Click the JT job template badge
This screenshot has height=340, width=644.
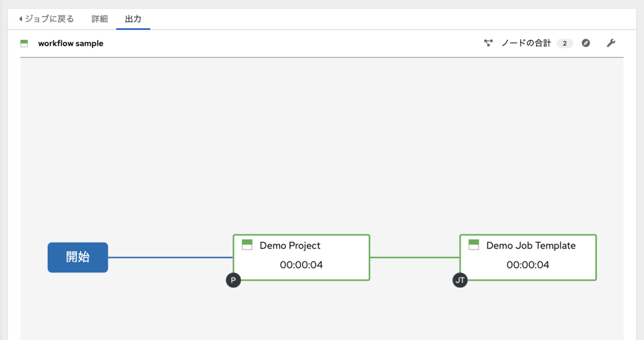(x=460, y=280)
